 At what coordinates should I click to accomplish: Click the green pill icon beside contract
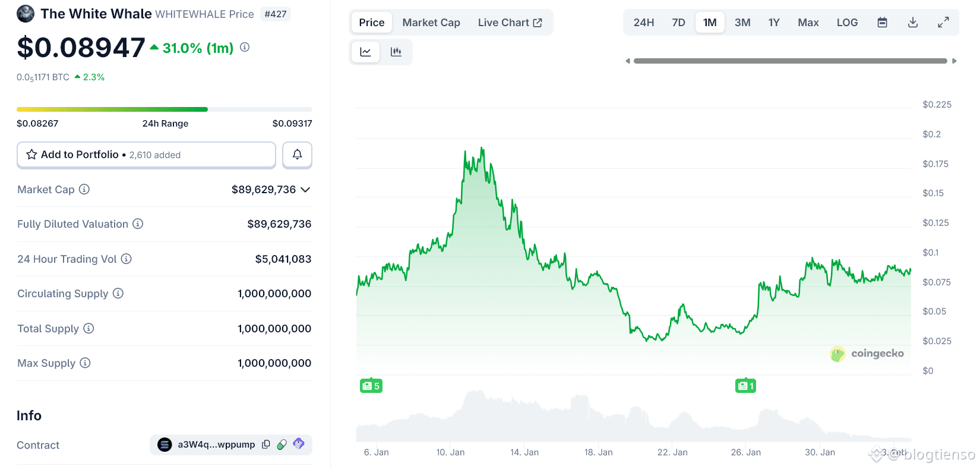point(282,444)
